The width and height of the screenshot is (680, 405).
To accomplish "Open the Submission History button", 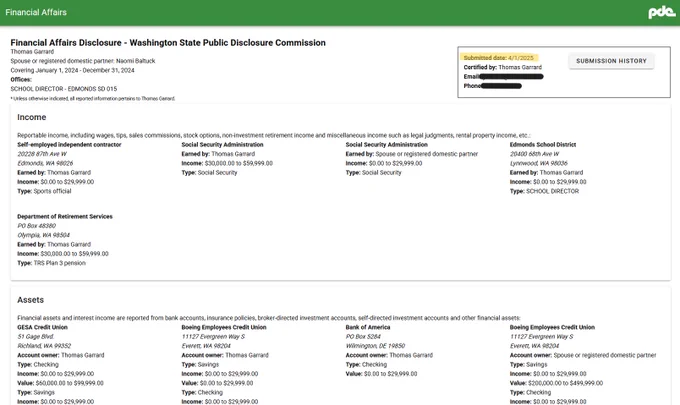I will point(611,61).
